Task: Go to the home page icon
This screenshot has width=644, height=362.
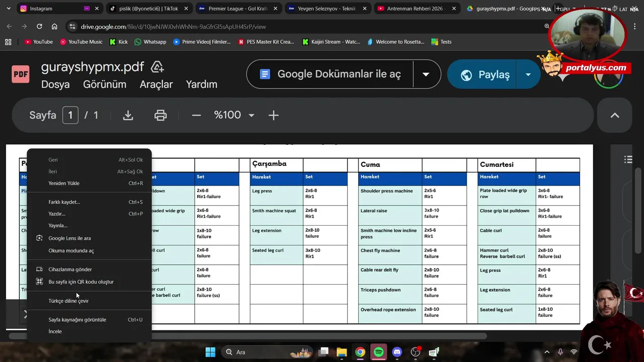Action: tap(54, 27)
